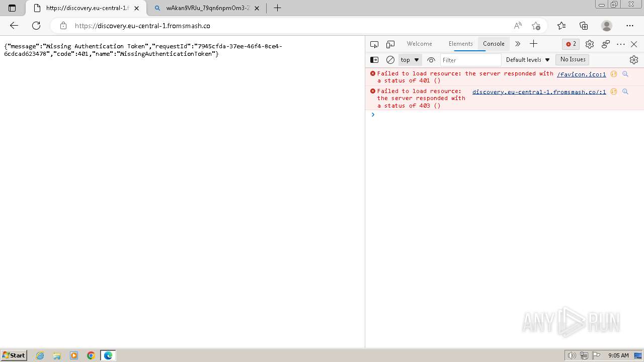
Task: Go back to previous page
Action: (x=14, y=26)
